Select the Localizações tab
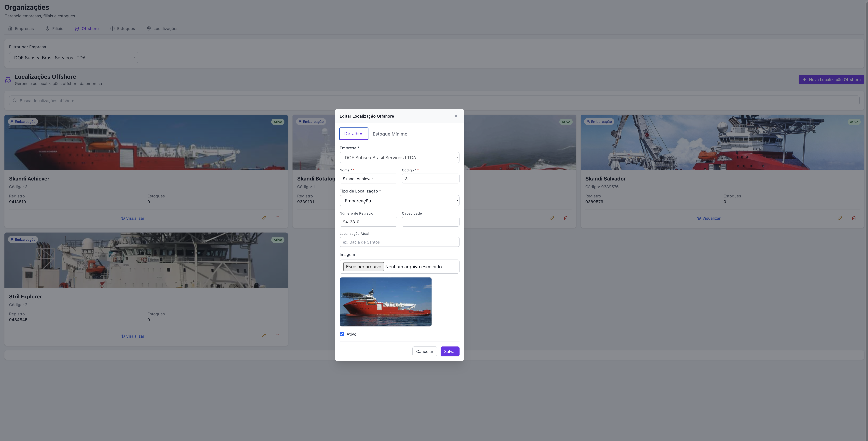The height and width of the screenshot is (441, 868). [162, 29]
